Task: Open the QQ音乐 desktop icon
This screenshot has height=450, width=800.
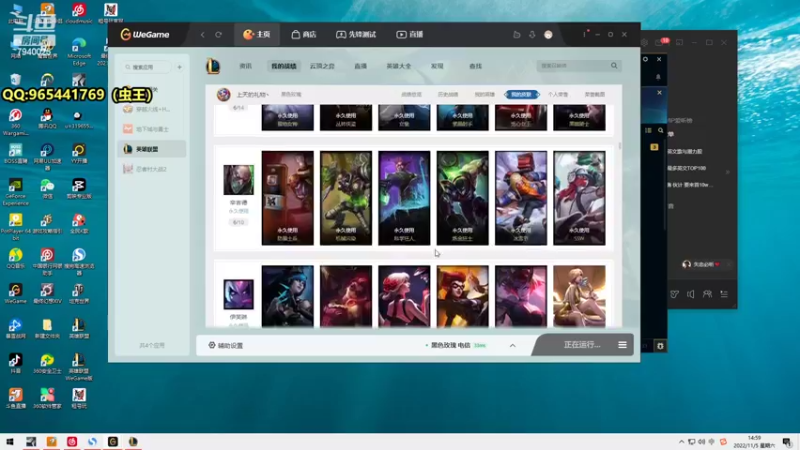Action: (15, 258)
